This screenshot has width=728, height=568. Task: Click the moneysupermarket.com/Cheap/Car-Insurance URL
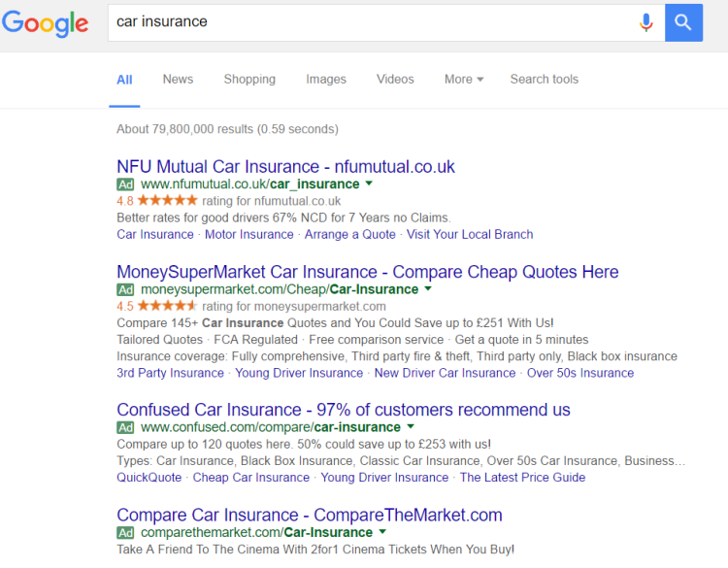[280, 289]
